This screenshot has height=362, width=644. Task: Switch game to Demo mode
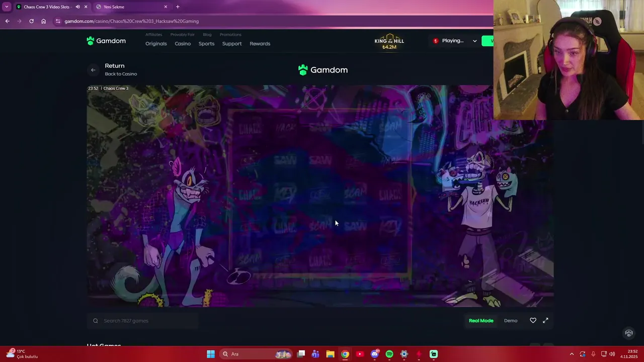pos(511,321)
